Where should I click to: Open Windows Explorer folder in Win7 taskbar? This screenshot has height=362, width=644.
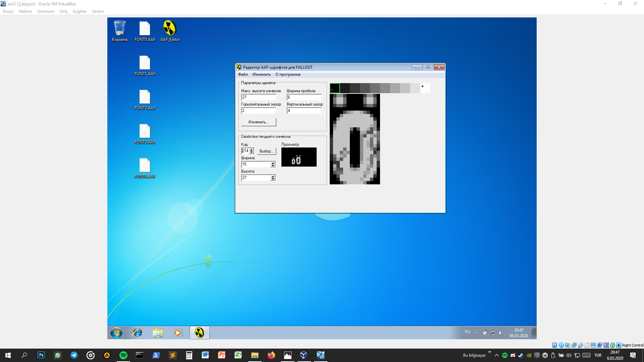[158, 333]
